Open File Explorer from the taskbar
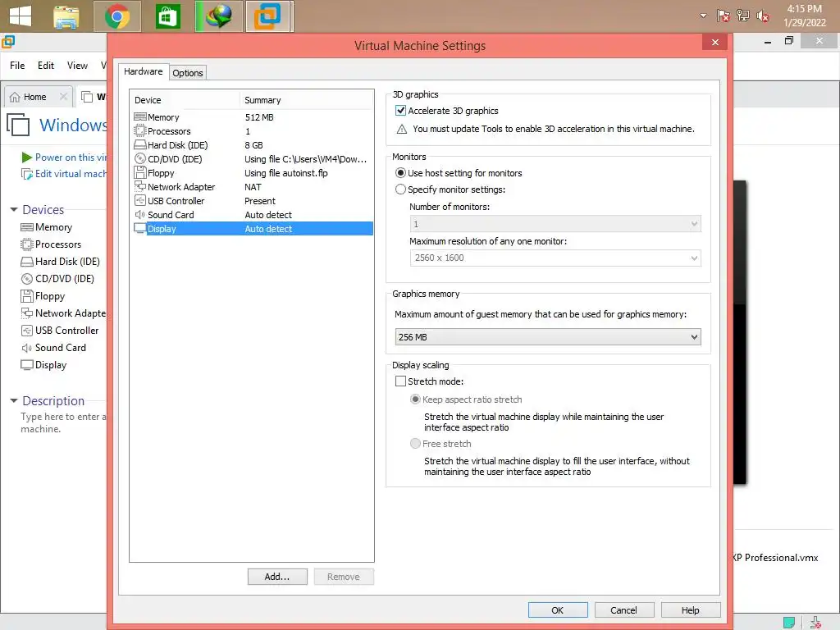 click(x=66, y=16)
